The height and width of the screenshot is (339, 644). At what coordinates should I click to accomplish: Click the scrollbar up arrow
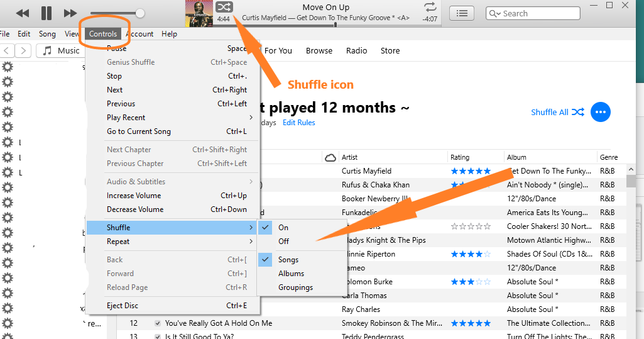[x=631, y=169]
